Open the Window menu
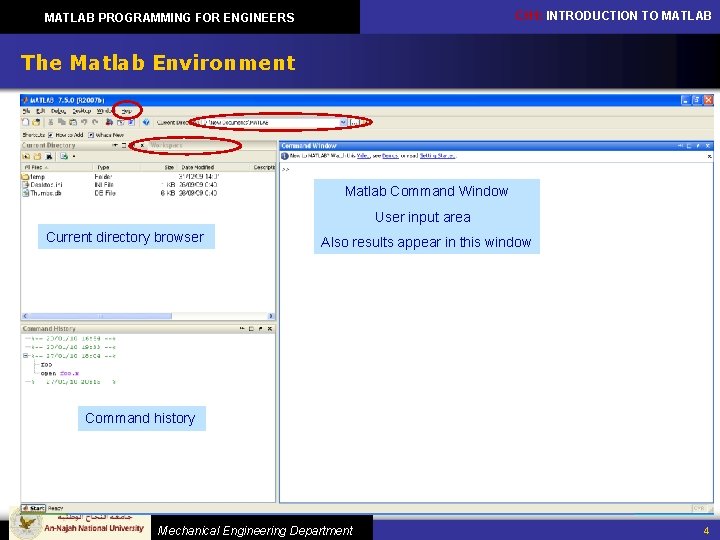This screenshot has height=540, width=720. point(104,111)
